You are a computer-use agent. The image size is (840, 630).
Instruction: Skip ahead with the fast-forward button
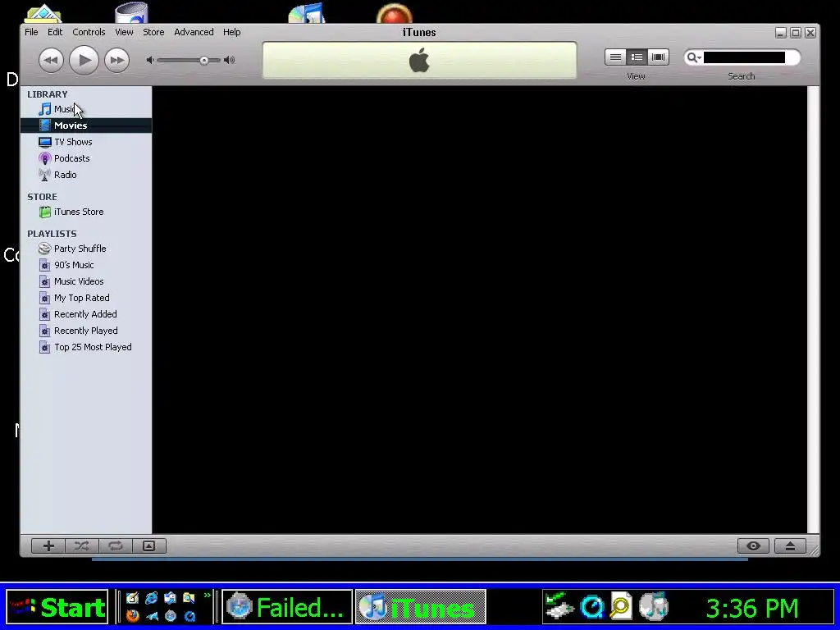[116, 60]
